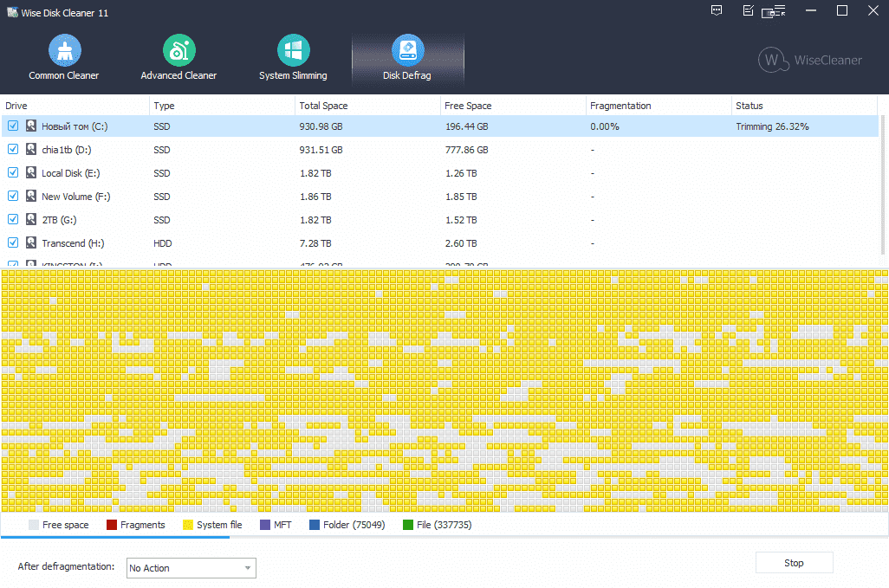Click the purple MFT legend swatch
Image resolution: width=889 pixels, height=588 pixels.
point(265,525)
